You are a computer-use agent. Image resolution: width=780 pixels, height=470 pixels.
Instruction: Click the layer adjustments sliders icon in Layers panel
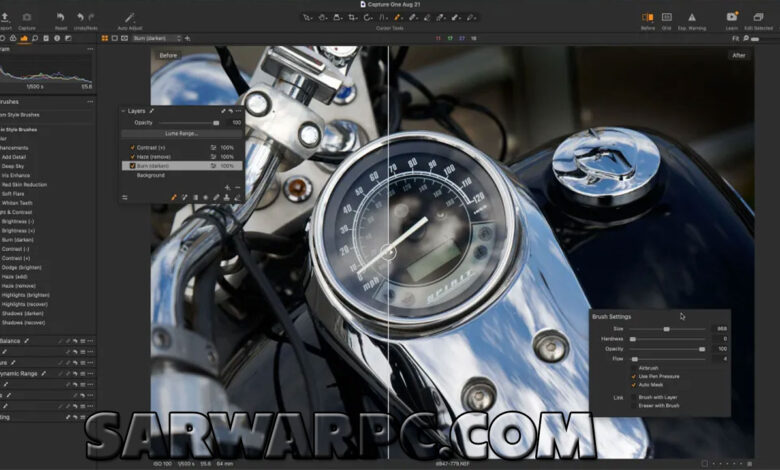coord(125,197)
